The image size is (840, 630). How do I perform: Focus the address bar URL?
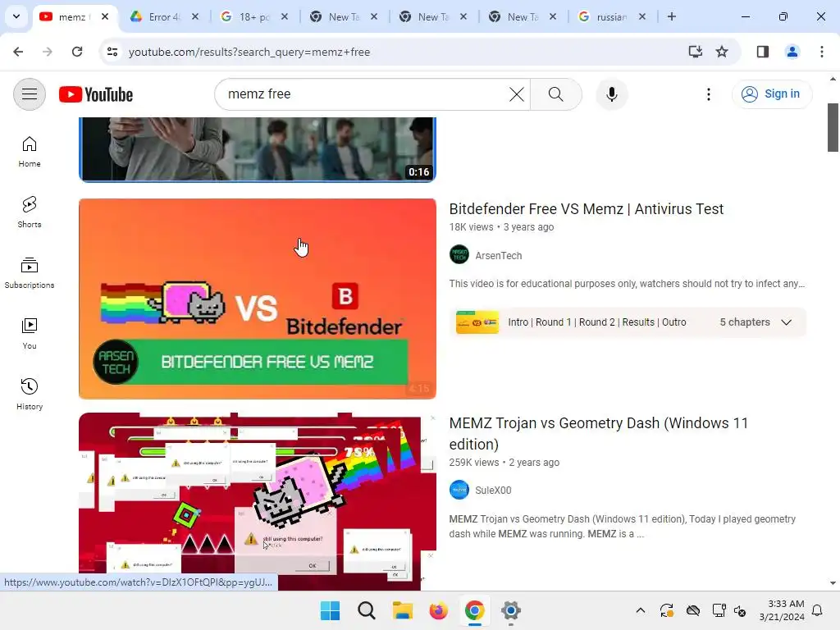coord(249,52)
